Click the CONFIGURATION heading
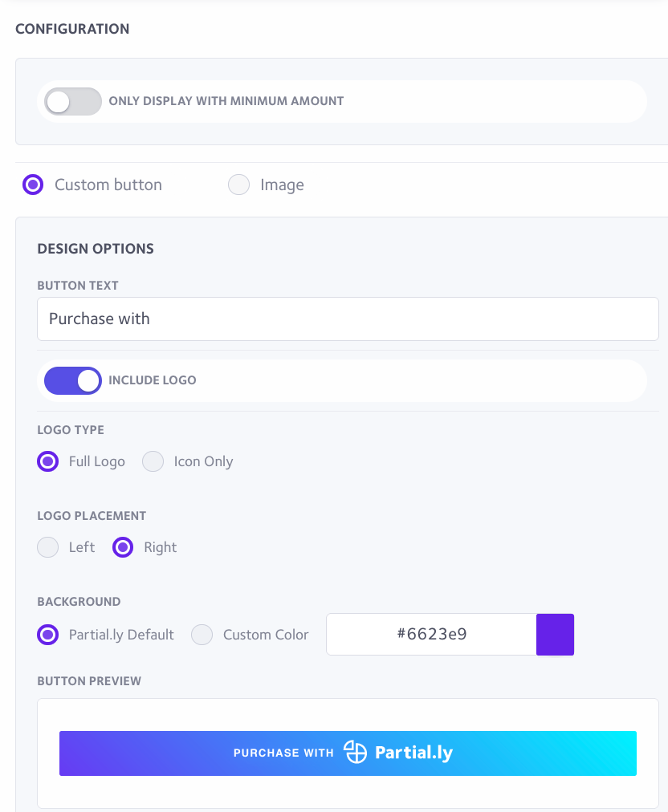This screenshot has height=812, width=668. point(71,29)
